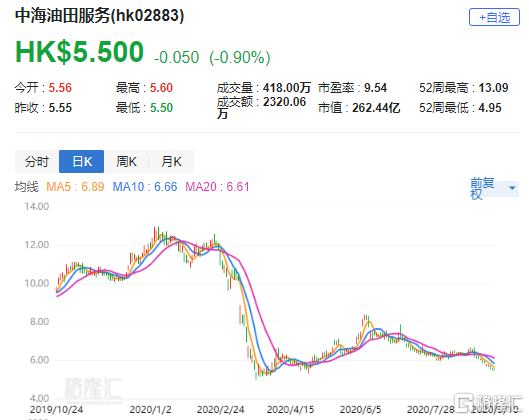Screen dimensions: 529x420
Task: Click the 成交量 value 418.00万
Action: click(287, 88)
